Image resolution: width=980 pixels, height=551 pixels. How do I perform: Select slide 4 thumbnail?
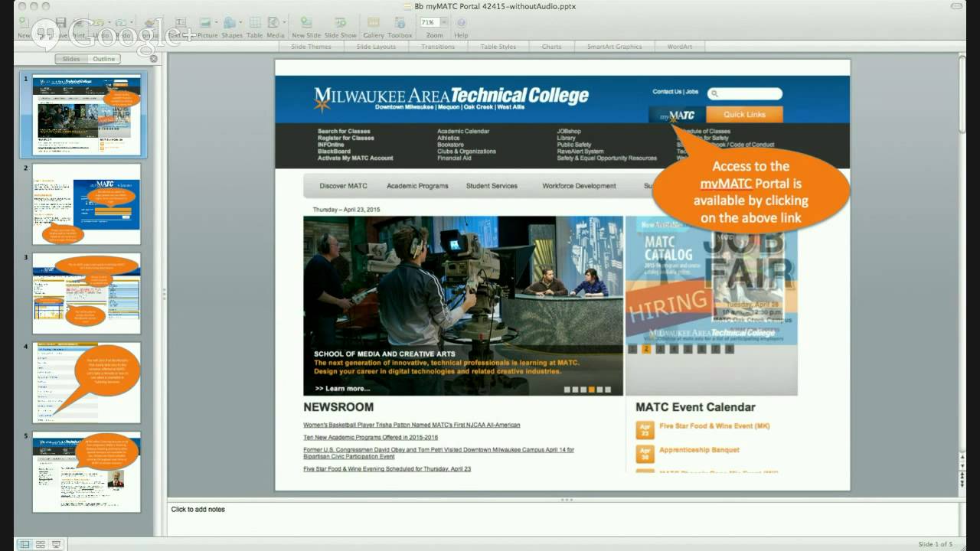coord(86,383)
